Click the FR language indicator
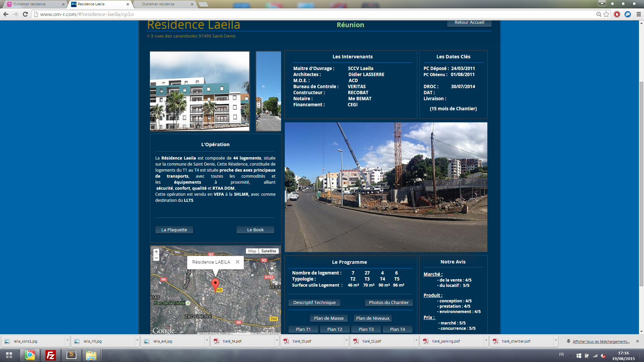644x362 pixels. pyautogui.click(x=561, y=355)
